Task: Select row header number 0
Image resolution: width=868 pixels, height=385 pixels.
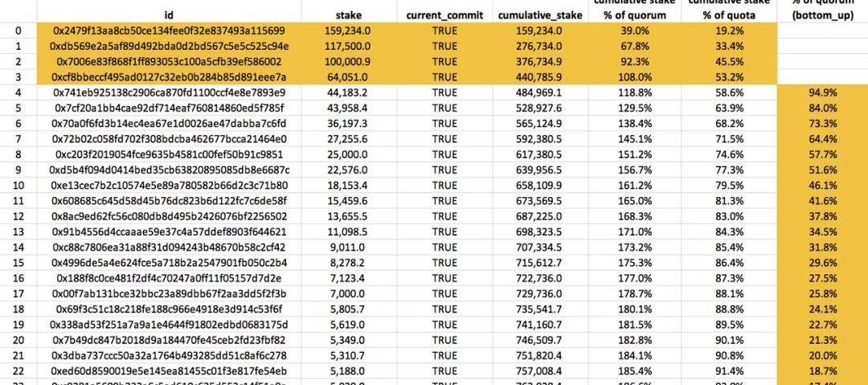Action: point(19,31)
